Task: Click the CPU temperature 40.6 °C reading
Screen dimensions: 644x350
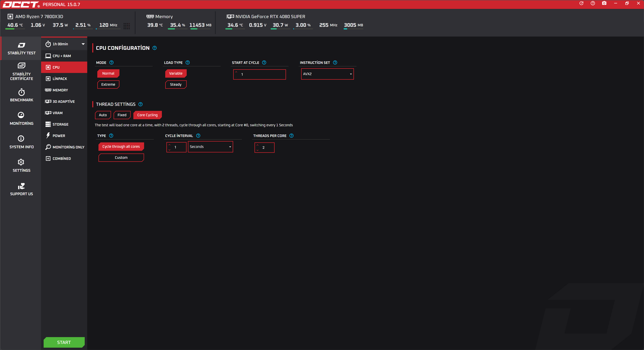Action: tap(15, 25)
